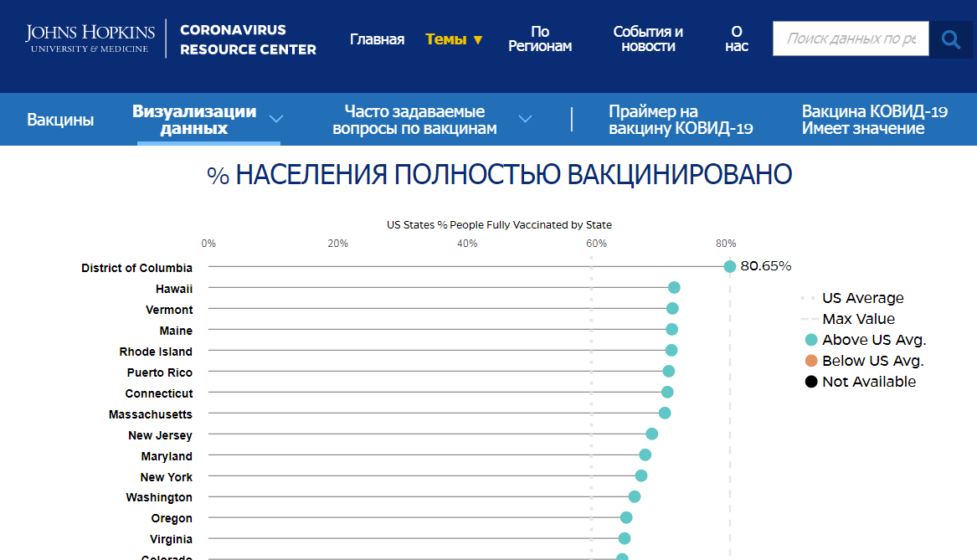Click the Maryland data point dot
Viewport: 977px width, 560px height.
645,455
